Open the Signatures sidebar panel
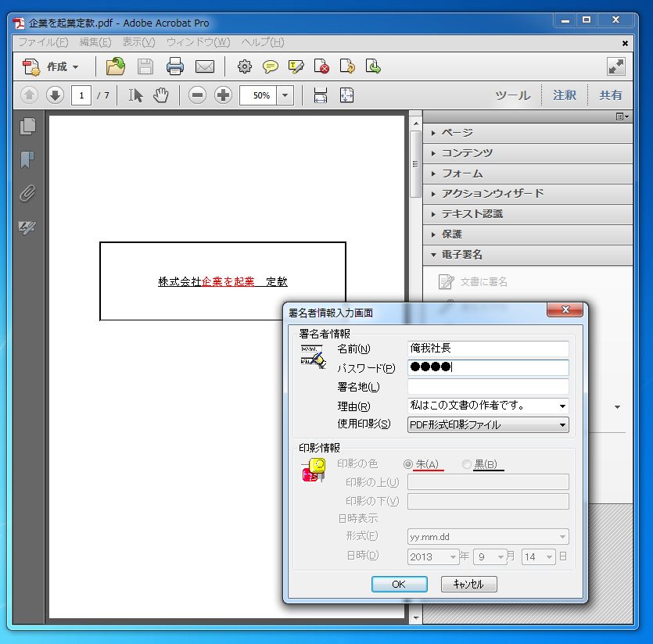The height and width of the screenshot is (644, 653). 27,227
